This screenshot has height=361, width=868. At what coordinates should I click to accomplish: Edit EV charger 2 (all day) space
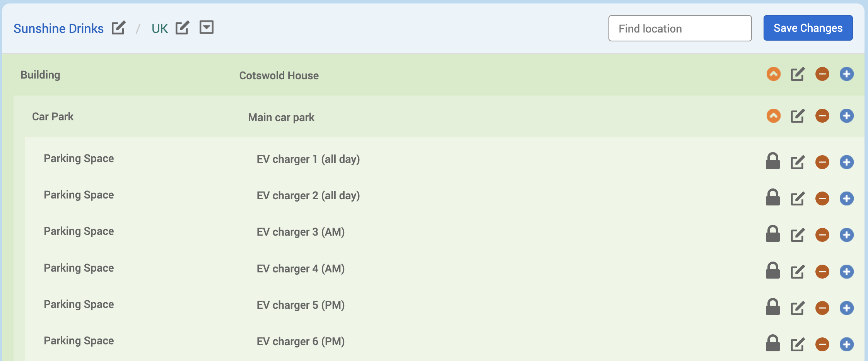[x=798, y=198]
